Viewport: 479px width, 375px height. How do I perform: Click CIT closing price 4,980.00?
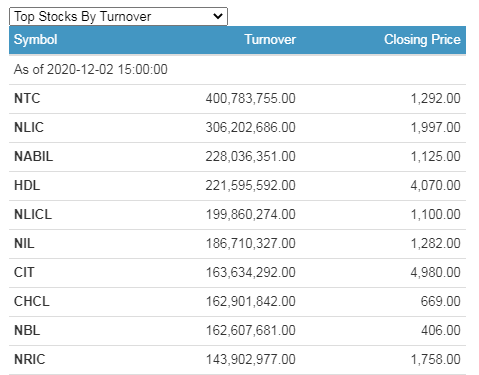click(435, 273)
